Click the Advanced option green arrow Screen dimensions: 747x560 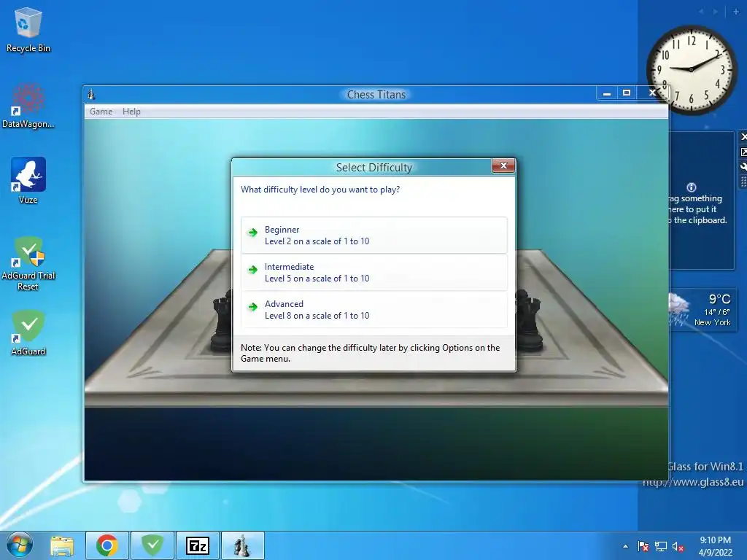pyautogui.click(x=252, y=307)
